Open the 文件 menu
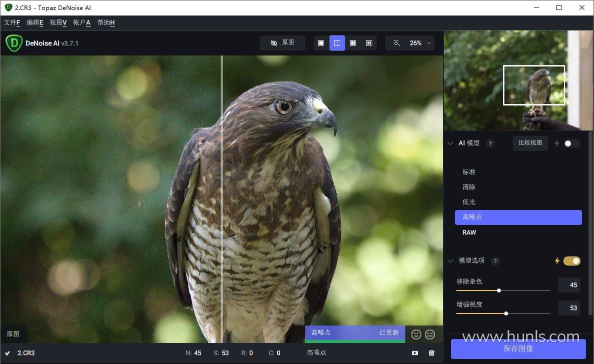 click(12, 22)
